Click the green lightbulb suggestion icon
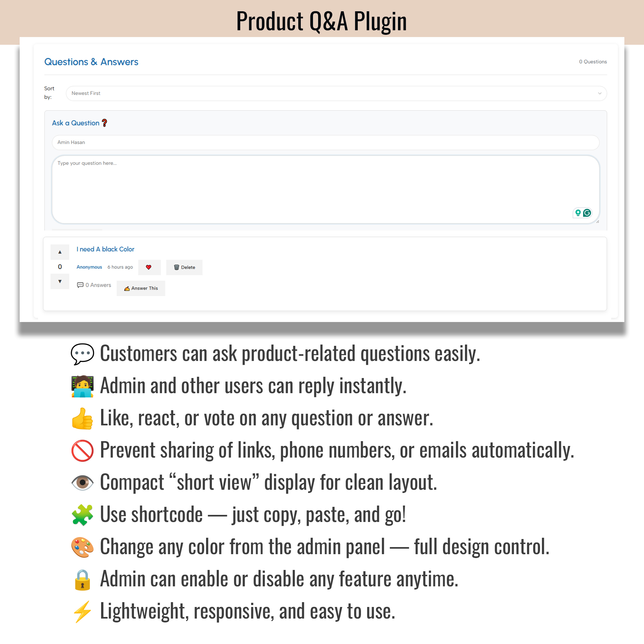 [578, 213]
